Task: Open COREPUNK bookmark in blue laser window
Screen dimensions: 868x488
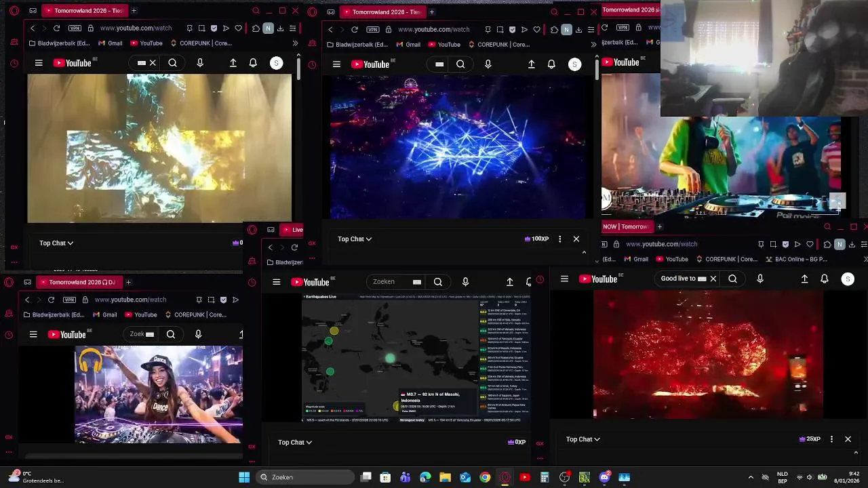Action: click(498, 45)
